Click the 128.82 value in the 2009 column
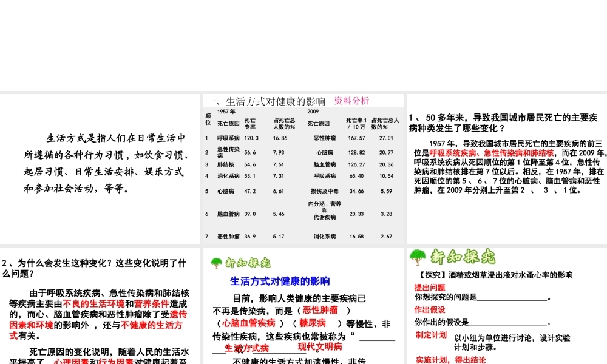The height and width of the screenshot is (364, 607). pos(356,153)
